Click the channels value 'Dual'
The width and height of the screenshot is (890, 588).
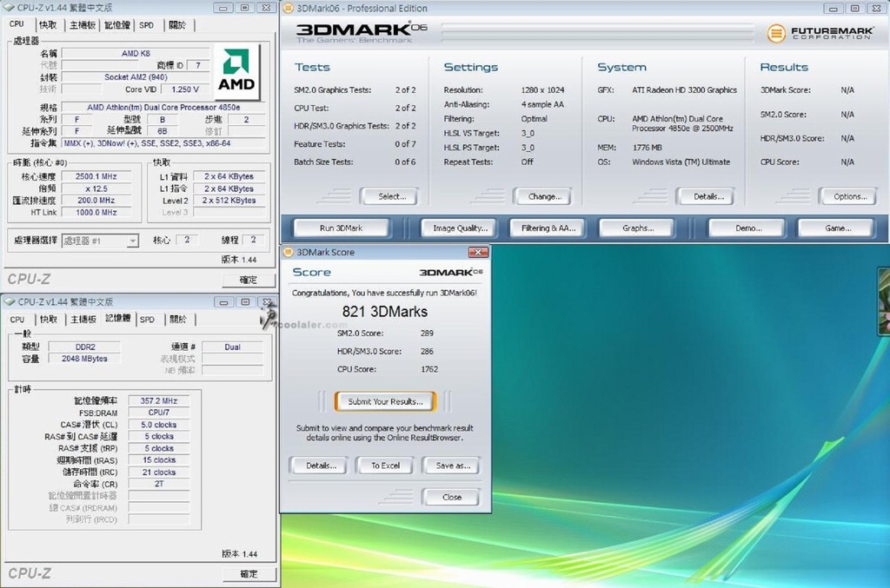pos(232,347)
